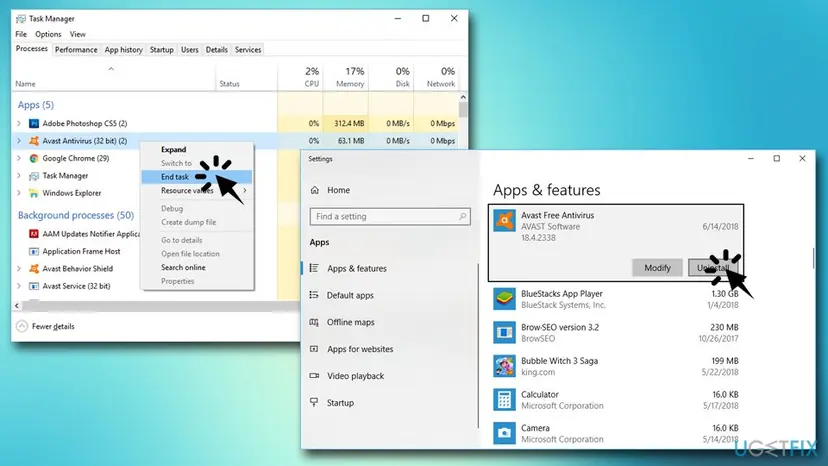Expand the Windows Explorer process group
Screen dimensions: 828x466
19,193
